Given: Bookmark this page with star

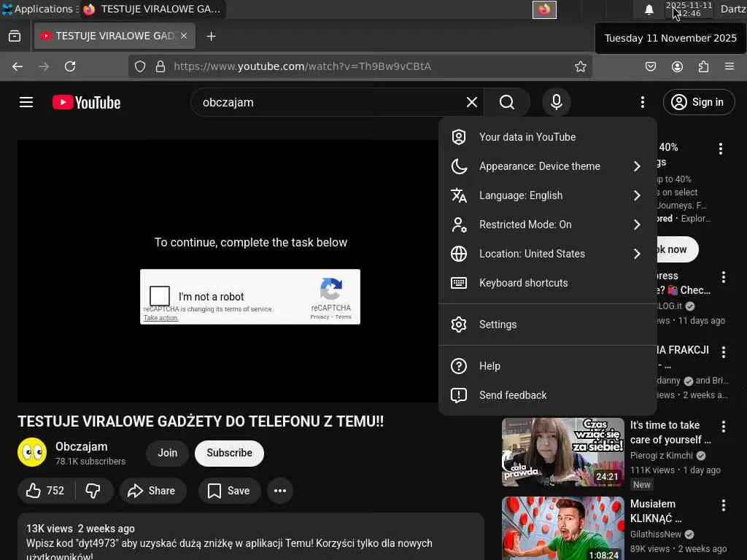Looking at the screenshot, I should pyautogui.click(x=580, y=66).
